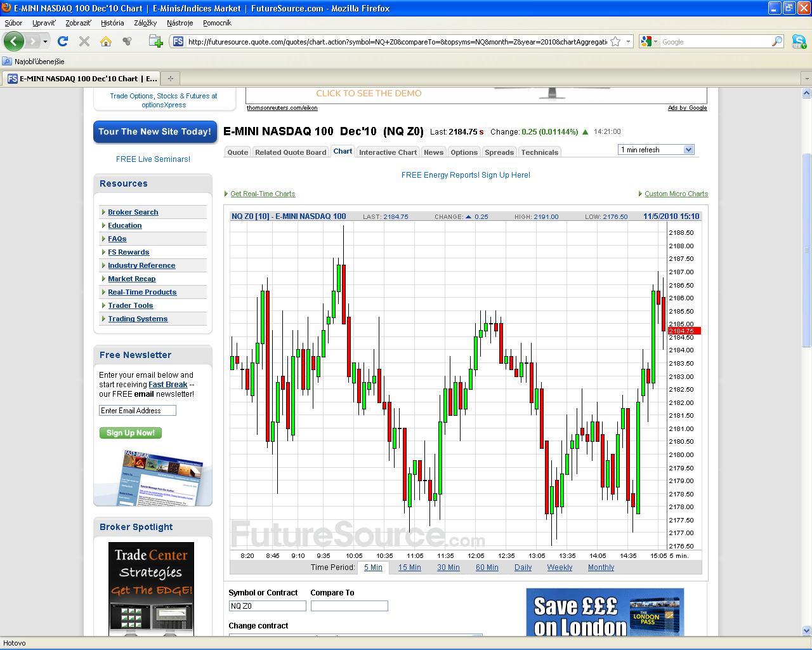Open FREE Energy Reports sign up link
Viewport: 812px width, 650px height.
(x=466, y=175)
